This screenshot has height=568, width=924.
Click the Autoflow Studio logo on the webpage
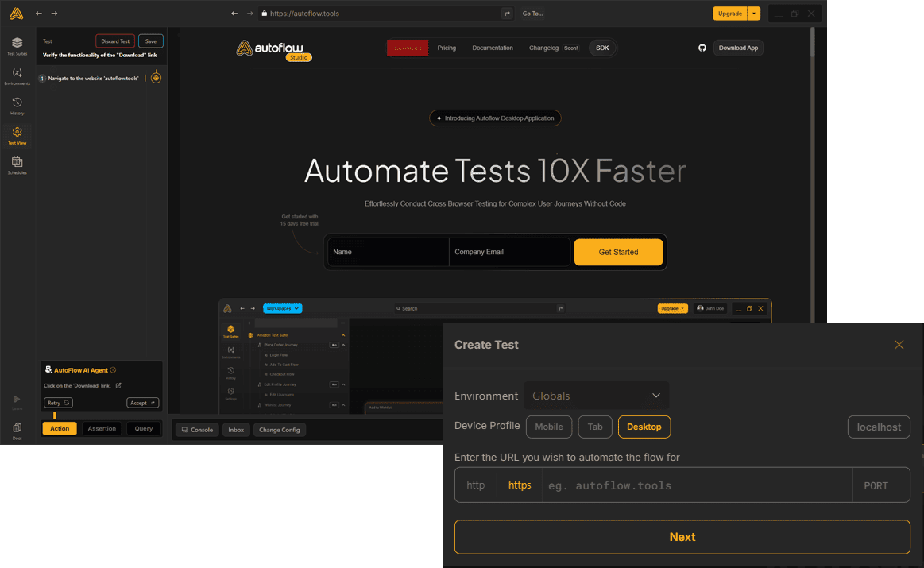click(x=274, y=49)
